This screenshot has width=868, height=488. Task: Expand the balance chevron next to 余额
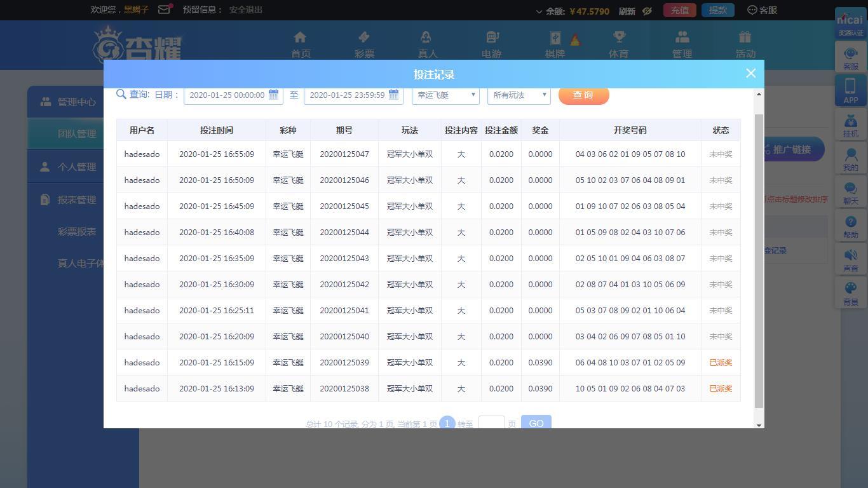(539, 11)
